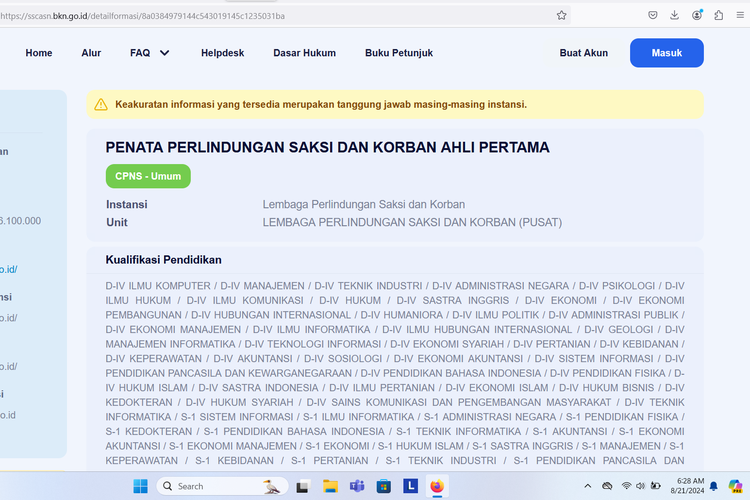Open the Alur navigation item

point(91,53)
